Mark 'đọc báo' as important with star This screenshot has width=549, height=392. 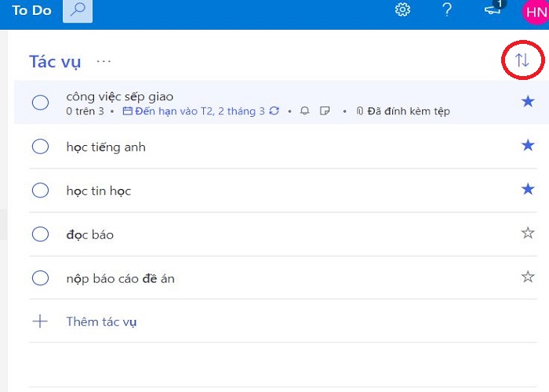pyautogui.click(x=528, y=233)
